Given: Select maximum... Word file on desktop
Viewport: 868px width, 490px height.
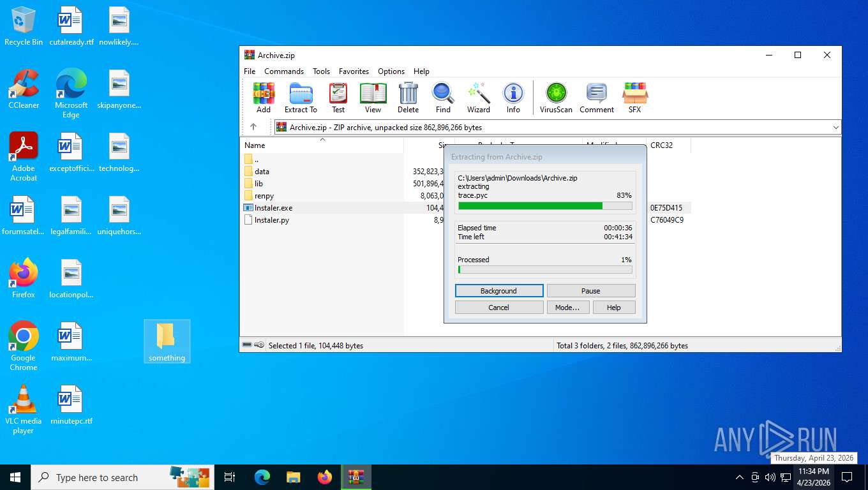Looking at the screenshot, I should coord(71,342).
